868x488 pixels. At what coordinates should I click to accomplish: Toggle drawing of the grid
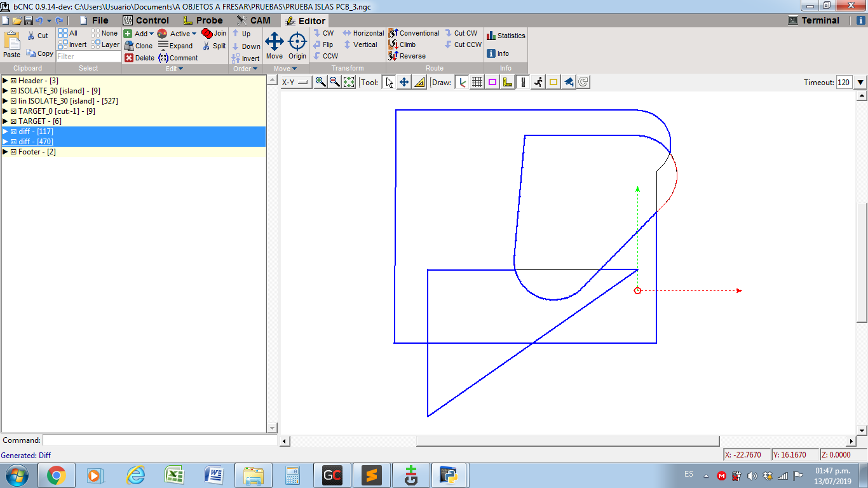click(477, 82)
